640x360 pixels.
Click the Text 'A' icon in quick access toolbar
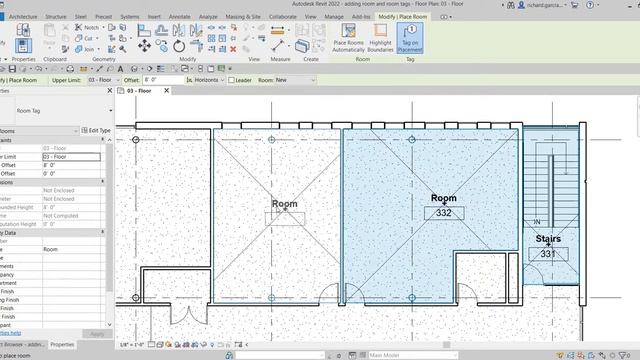(120, 69)
